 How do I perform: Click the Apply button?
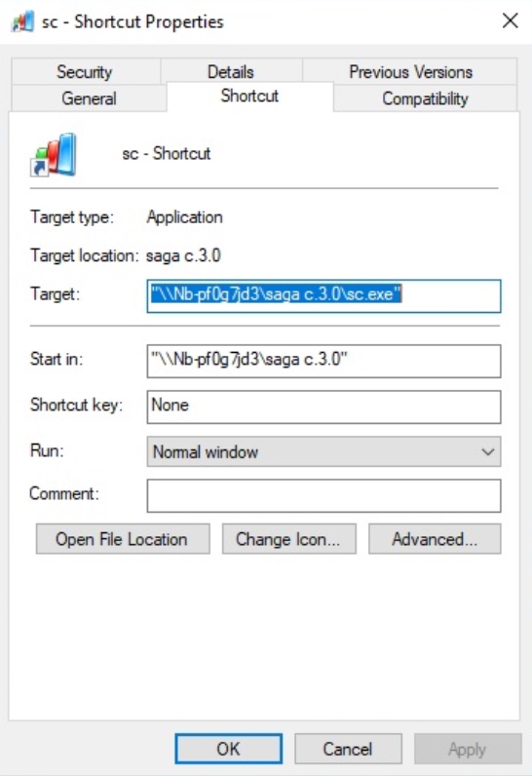pos(468,749)
